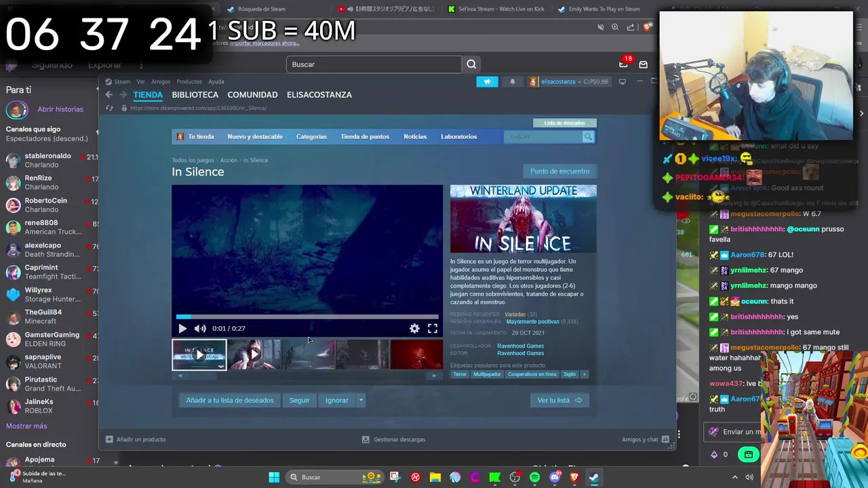The height and width of the screenshot is (488, 868).
Task: Open the Steam menu in the menu bar
Action: click(122, 82)
